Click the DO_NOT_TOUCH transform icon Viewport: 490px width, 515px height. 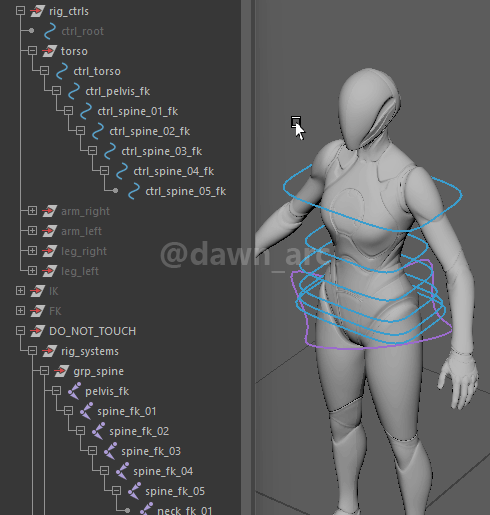click(37, 331)
